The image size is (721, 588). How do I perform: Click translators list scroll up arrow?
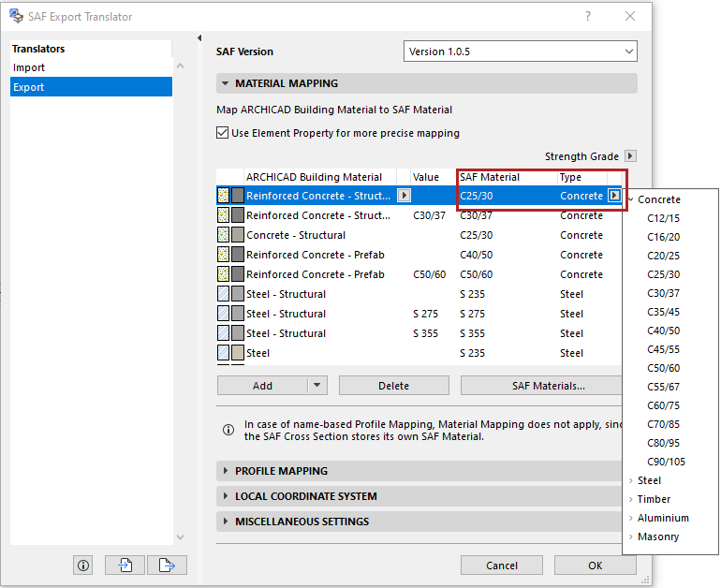point(180,66)
